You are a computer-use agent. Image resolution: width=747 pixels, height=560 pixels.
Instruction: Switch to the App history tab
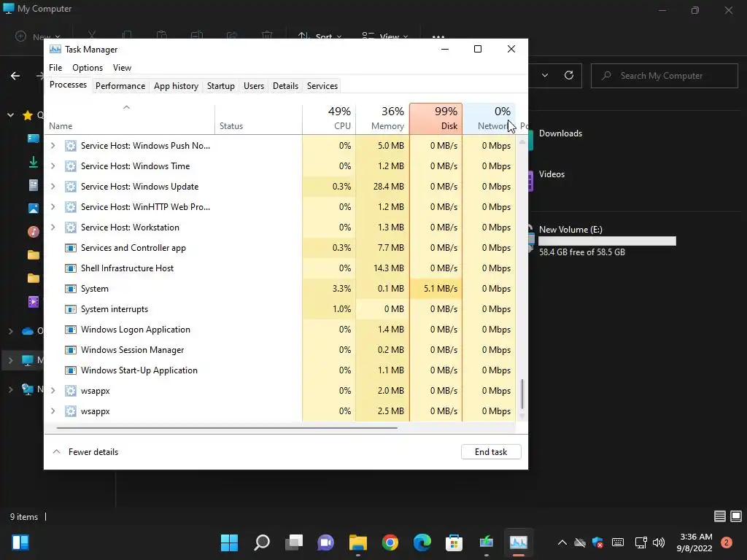(x=176, y=86)
